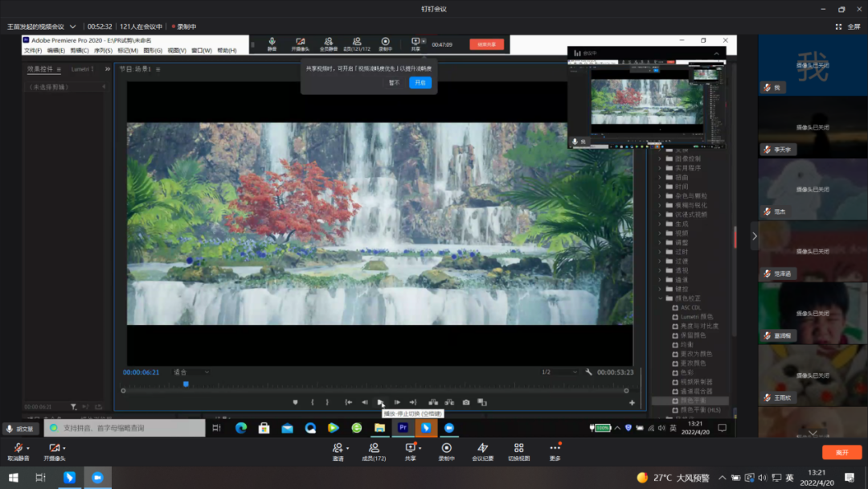Screen dimensions: 868x489
Task: Click the wrench settings icon in Program monitor
Action: tap(588, 372)
